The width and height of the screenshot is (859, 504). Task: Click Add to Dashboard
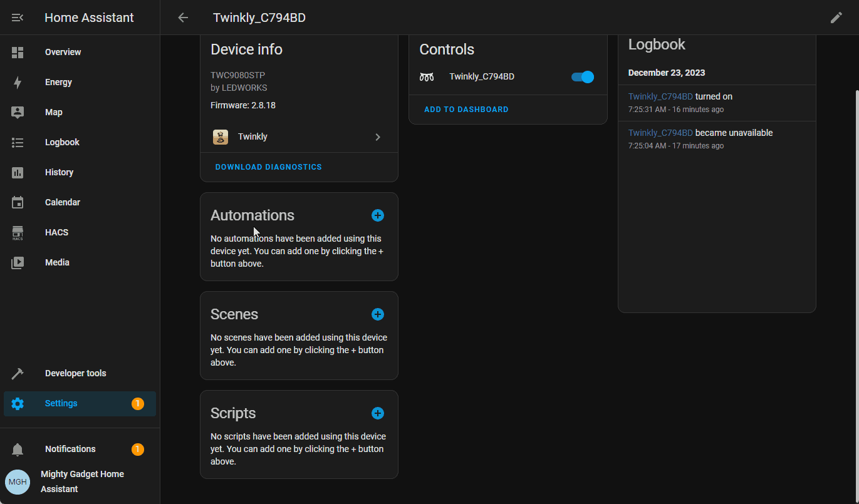466,110
